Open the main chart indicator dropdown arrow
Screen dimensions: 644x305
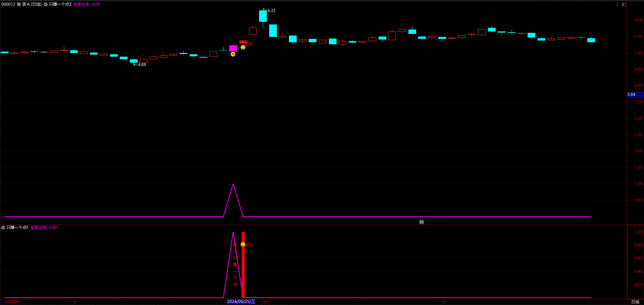(x=46, y=4)
